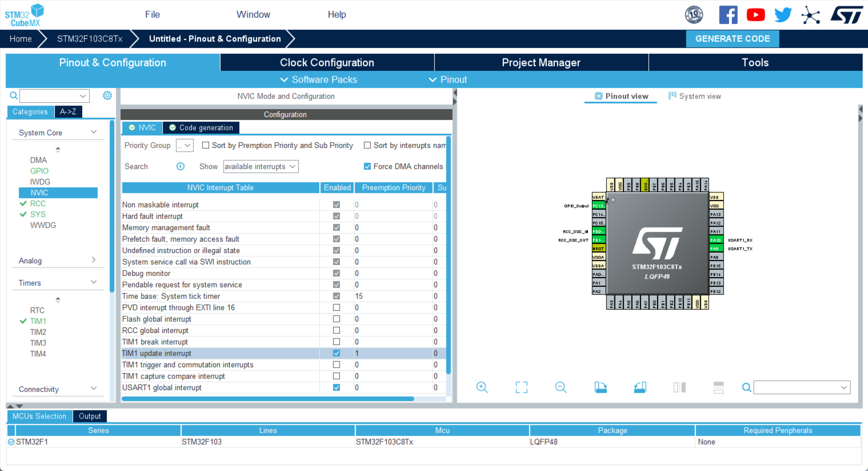
Task: Click the STM32F103C8Tx breadcrumb
Action: [90, 39]
